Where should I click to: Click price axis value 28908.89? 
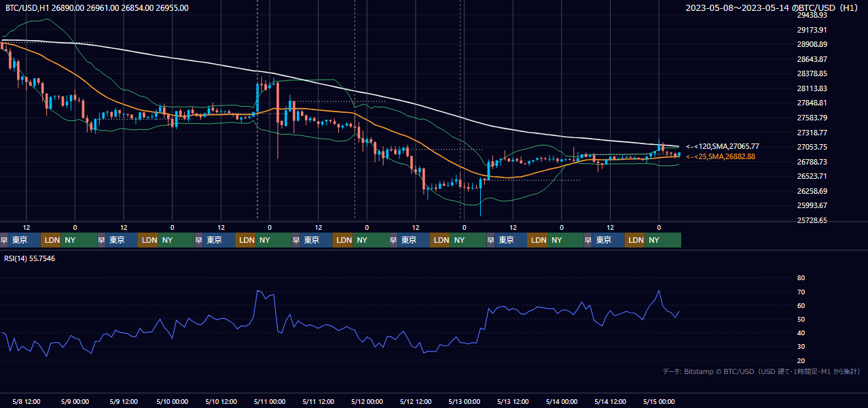(812, 44)
